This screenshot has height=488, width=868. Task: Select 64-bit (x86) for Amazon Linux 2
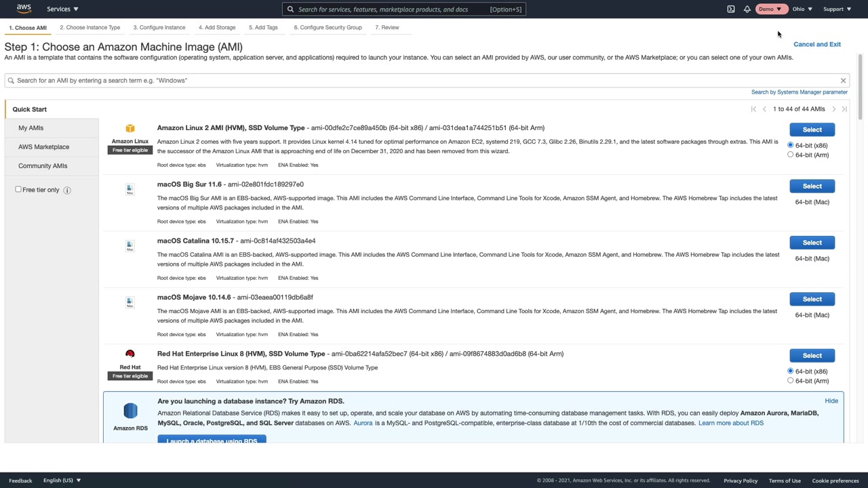[790, 145]
